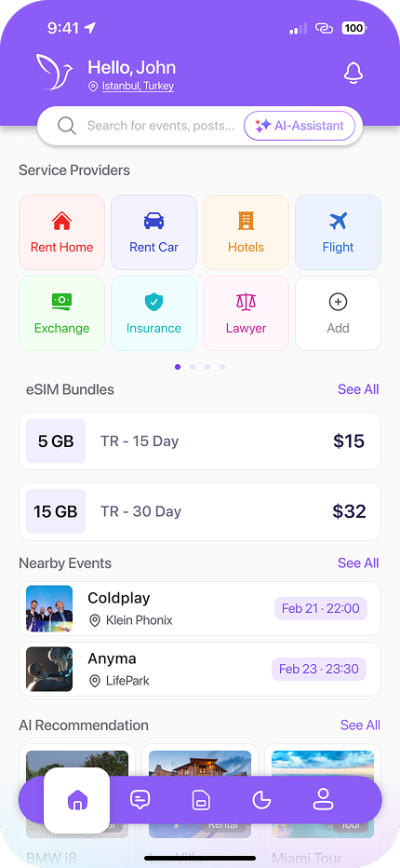Open the profile tab in bottom bar
Viewport: 400px width, 868px height.
pos(322,800)
